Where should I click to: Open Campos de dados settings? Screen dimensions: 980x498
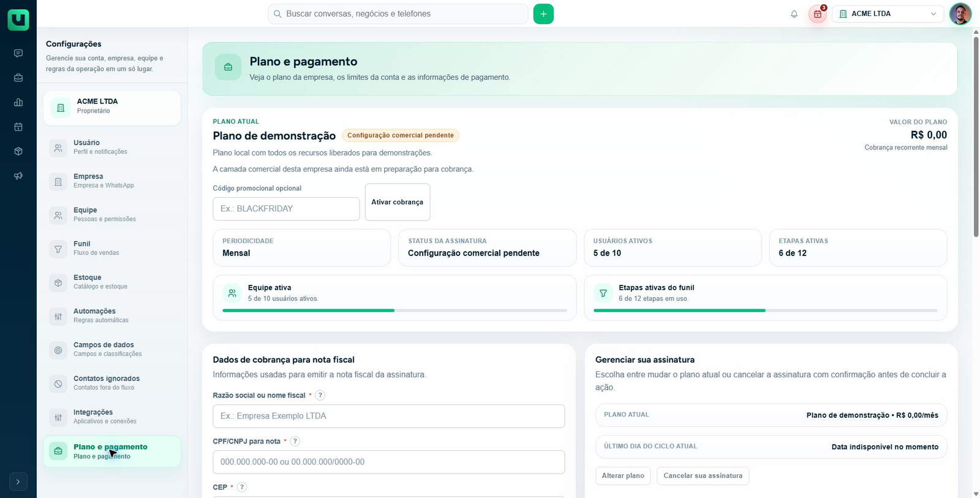pos(112,349)
